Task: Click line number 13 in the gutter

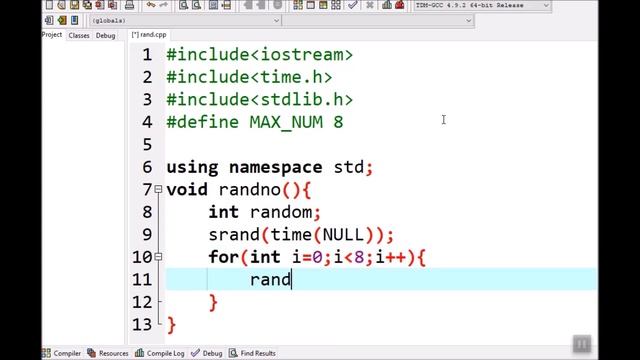Action: 142,324
